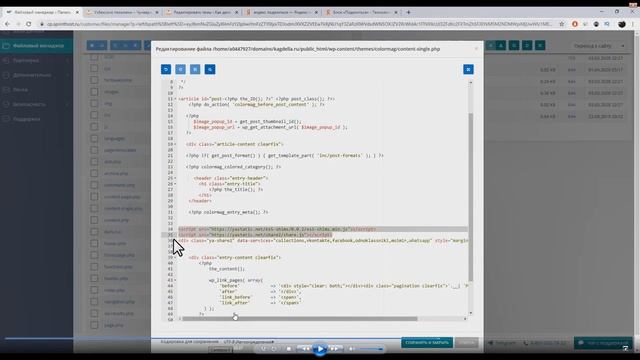The height and width of the screenshot is (360, 640).
Task: Expand arrow next to Безопасность sidebar item
Action: 67,104
